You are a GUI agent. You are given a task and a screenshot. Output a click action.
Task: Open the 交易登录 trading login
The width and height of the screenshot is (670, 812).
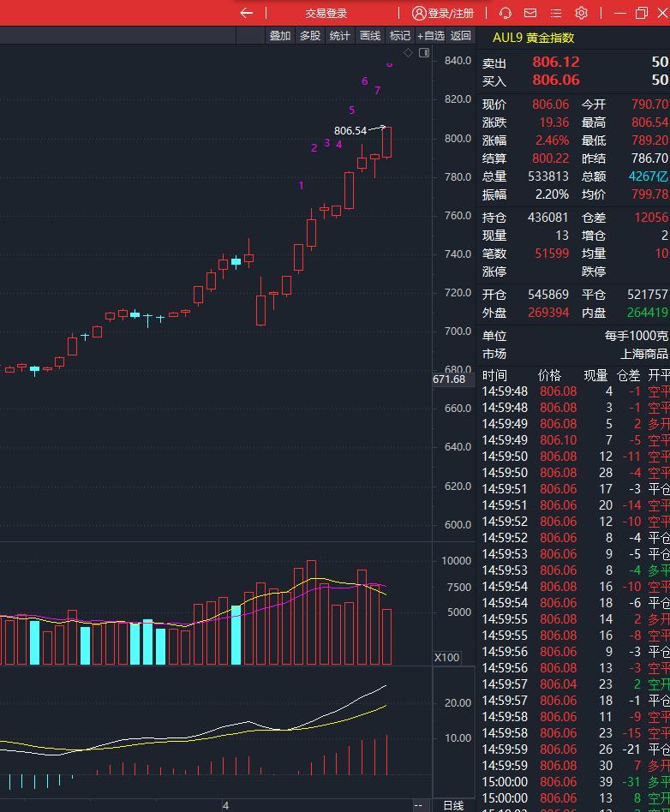point(326,13)
